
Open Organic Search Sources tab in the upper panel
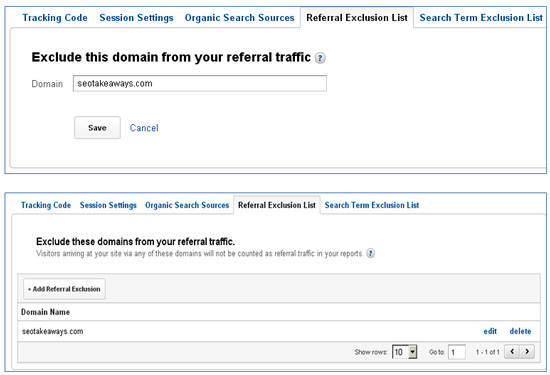tap(239, 18)
